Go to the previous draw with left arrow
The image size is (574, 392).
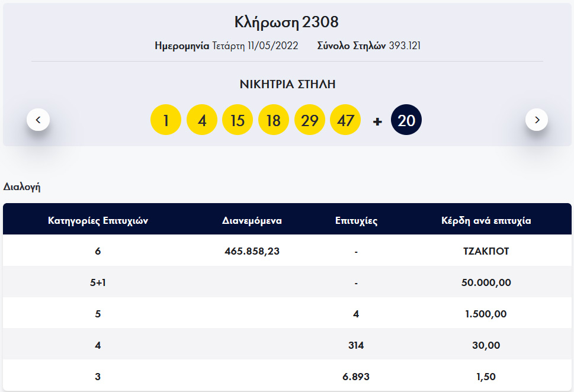point(39,120)
